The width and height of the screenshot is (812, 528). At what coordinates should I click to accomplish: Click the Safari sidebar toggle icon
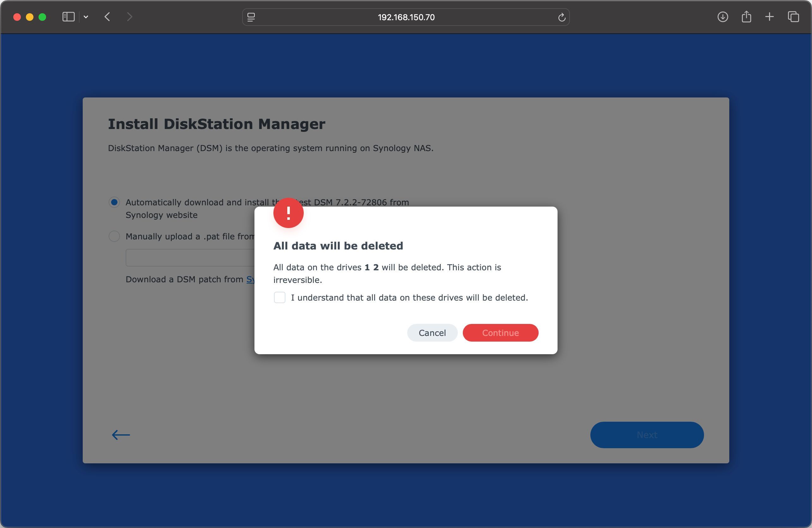[68, 17]
